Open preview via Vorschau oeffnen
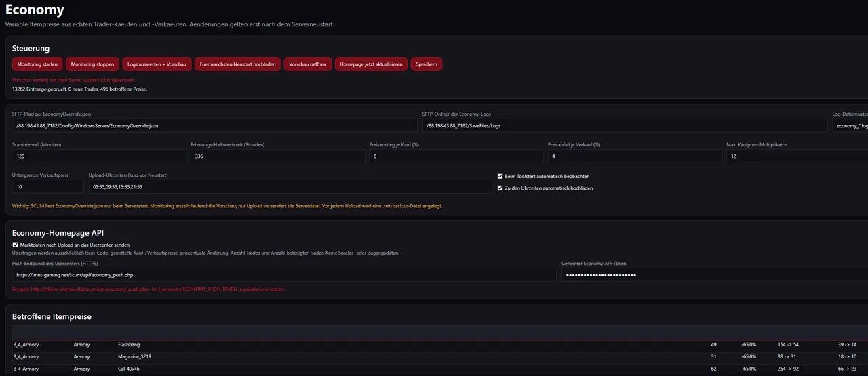 [x=308, y=64]
